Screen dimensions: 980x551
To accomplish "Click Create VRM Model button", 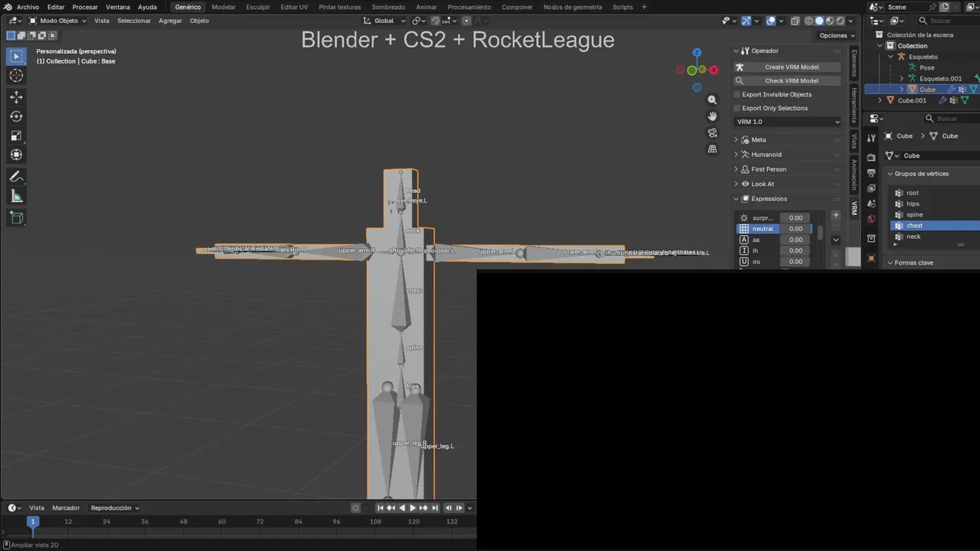I will 787,67.
